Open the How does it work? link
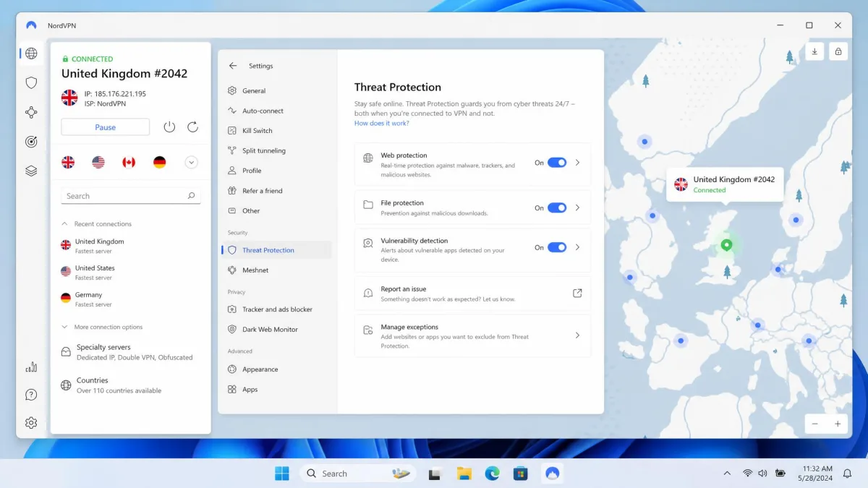 382,124
